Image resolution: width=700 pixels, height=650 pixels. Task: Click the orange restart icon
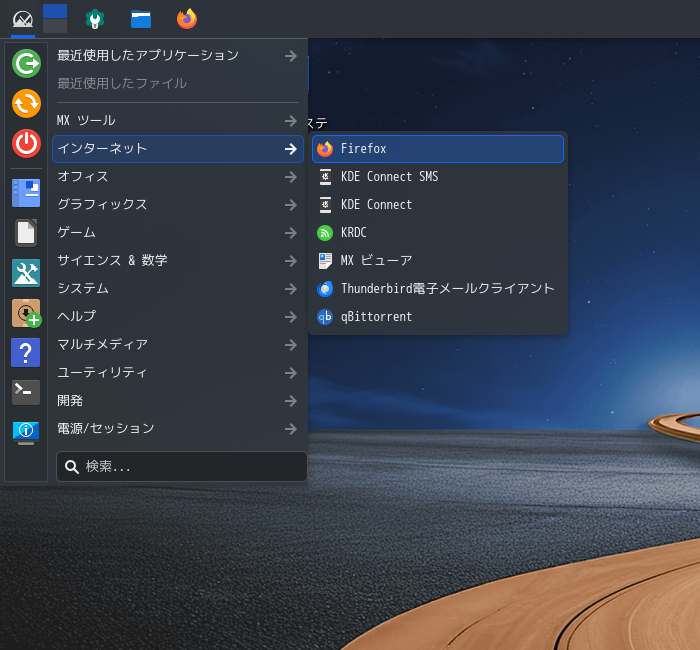pyautogui.click(x=26, y=103)
